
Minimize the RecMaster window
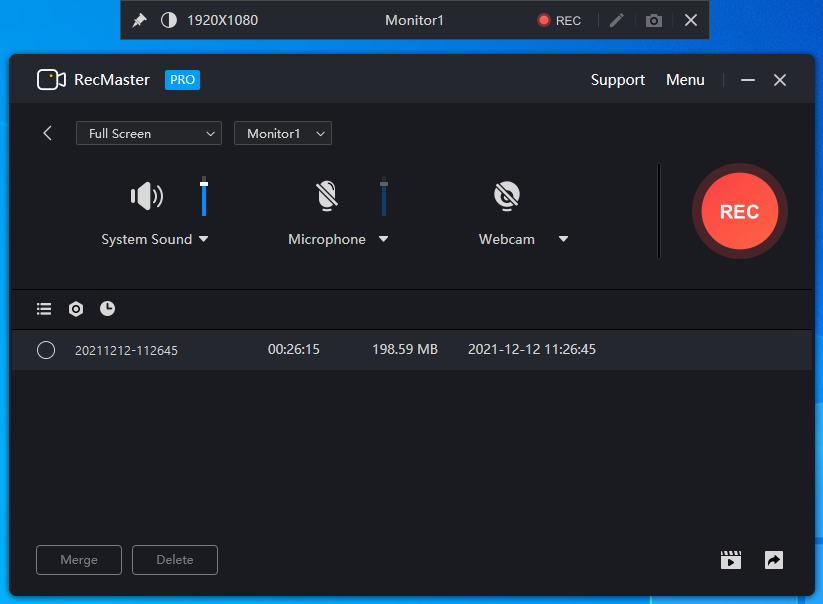click(x=747, y=80)
